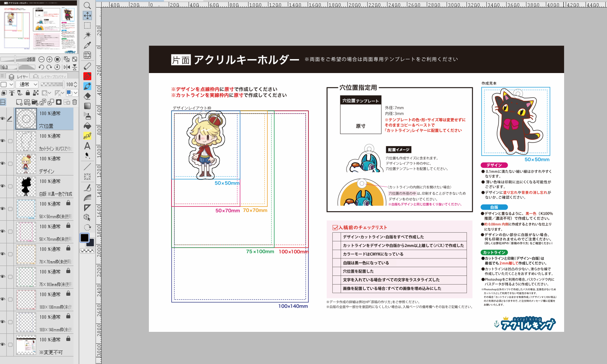Switch to the レイヤープロパティ tab

point(50,77)
